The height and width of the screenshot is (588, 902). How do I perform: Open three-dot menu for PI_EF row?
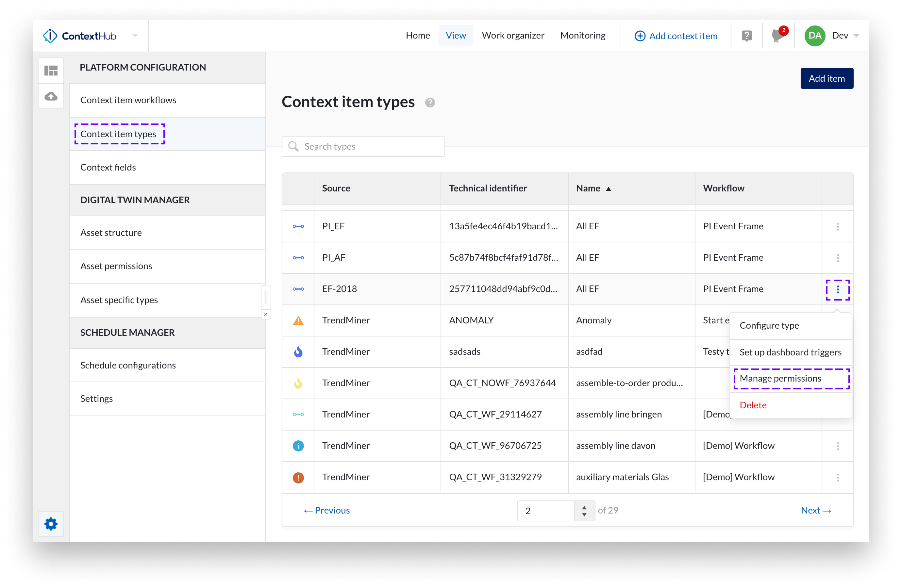[x=838, y=227]
